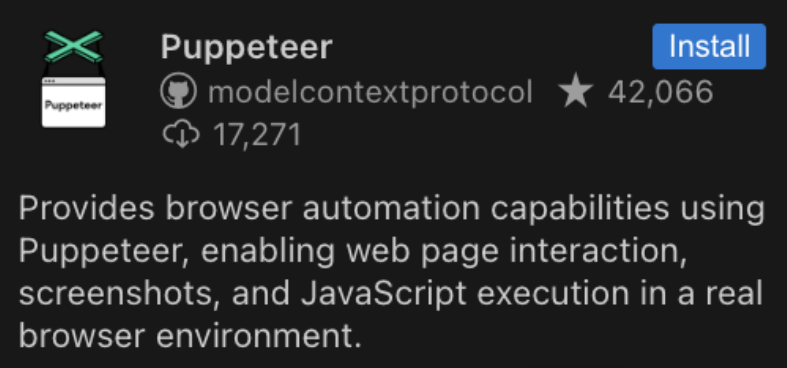The height and width of the screenshot is (368, 787).
Task: Click the "browser environment." closing text
Action: (190, 335)
